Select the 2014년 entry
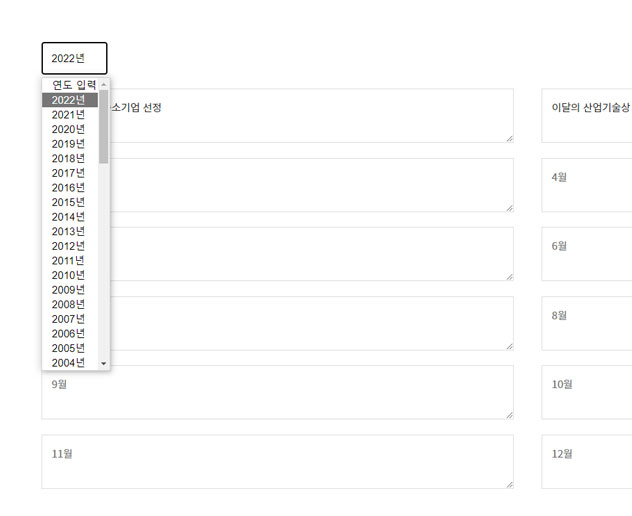The width and height of the screenshot is (632, 516). click(70, 217)
